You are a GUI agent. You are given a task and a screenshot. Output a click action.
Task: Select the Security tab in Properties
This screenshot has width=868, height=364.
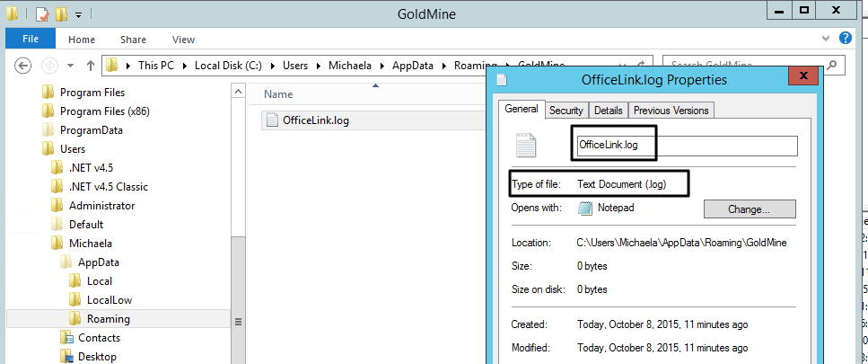click(x=566, y=111)
